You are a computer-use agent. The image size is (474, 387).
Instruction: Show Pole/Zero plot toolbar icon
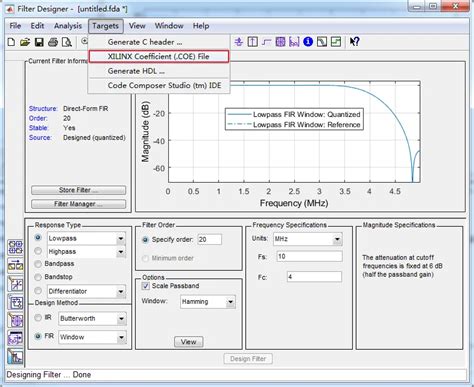click(x=280, y=42)
